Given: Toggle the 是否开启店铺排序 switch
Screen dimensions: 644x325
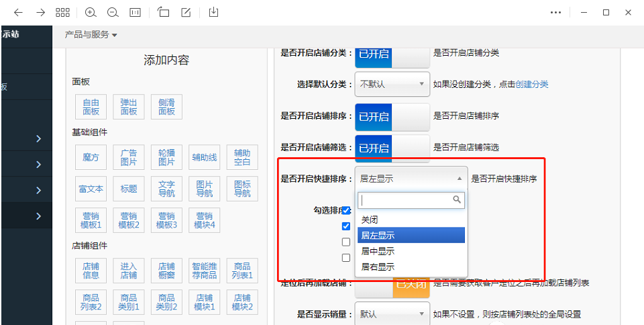Looking at the screenshot, I should pyautogui.click(x=392, y=117).
